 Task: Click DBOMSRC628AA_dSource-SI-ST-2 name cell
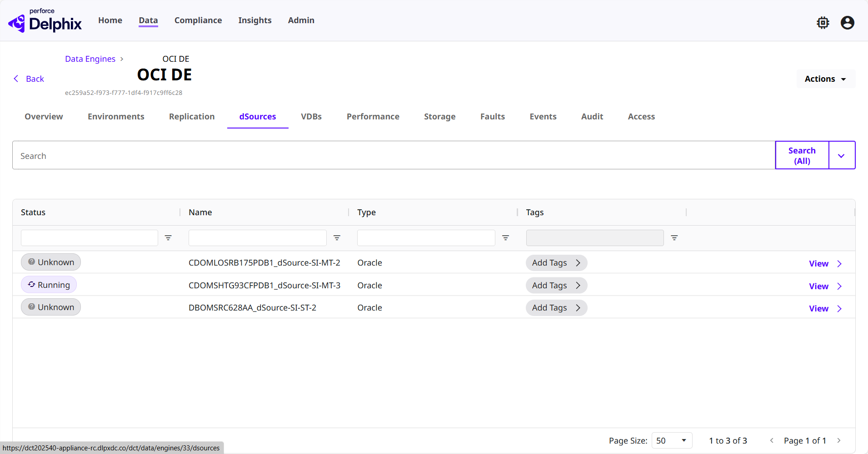252,308
